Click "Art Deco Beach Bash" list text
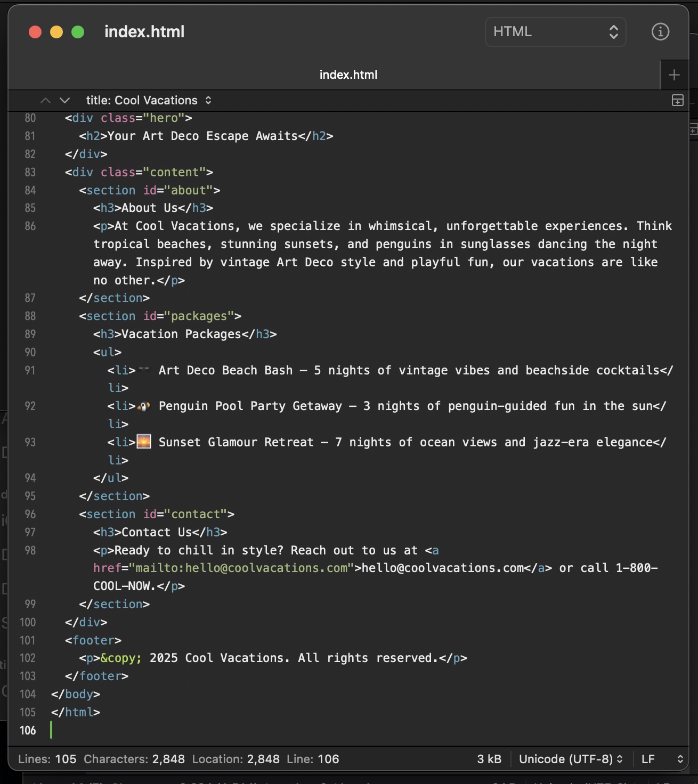 226,370
